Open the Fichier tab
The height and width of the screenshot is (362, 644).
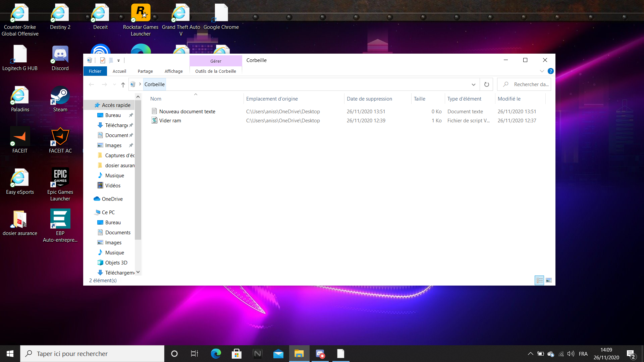tap(95, 71)
